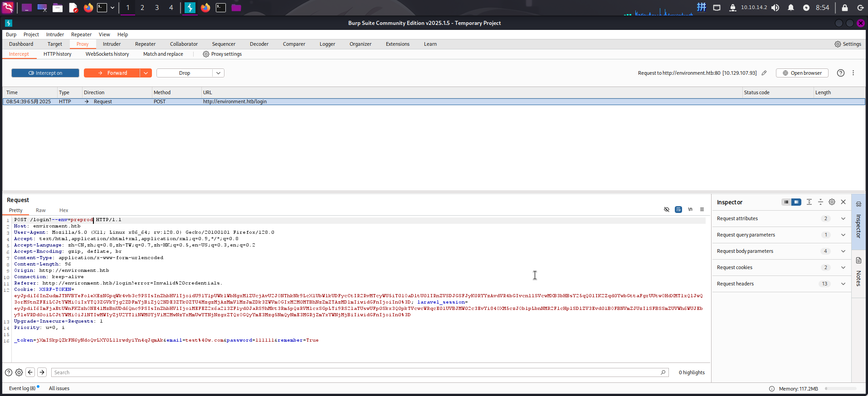This screenshot has width=868, height=396.
Task: Open the Burp menu
Action: click(x=11, y=34)
